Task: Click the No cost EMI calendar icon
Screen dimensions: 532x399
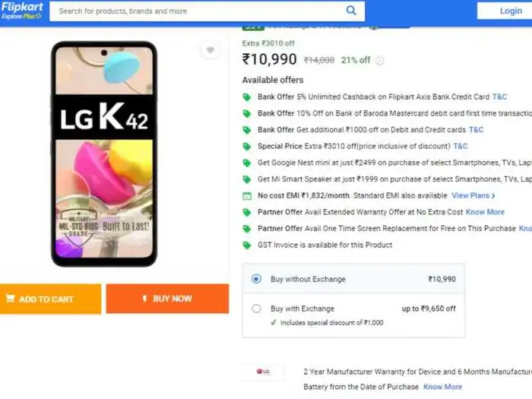Action: [x=246, y=196]
